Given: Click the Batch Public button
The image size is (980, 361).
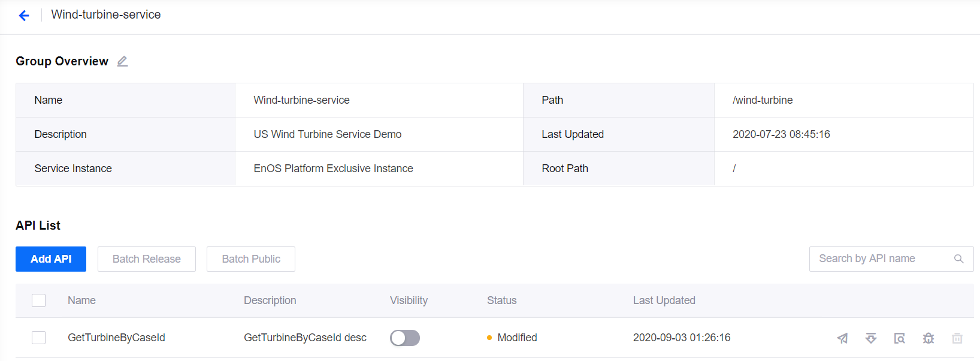Looking at the screenshot, I should pyautogui.click(x=251, y=259).
